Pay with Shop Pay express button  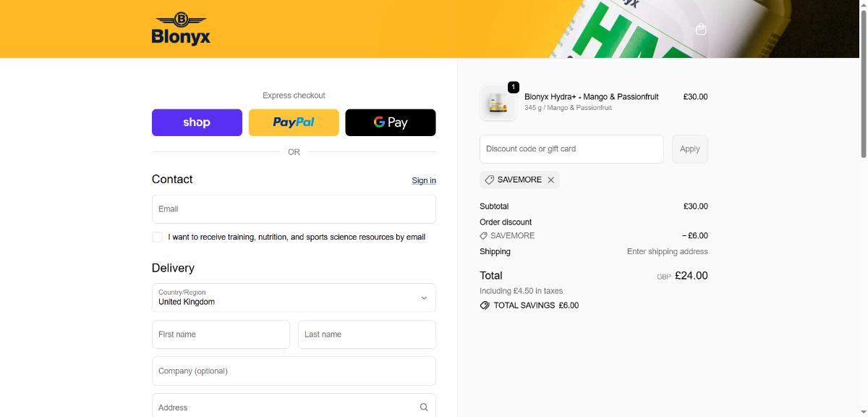[197, 122]
